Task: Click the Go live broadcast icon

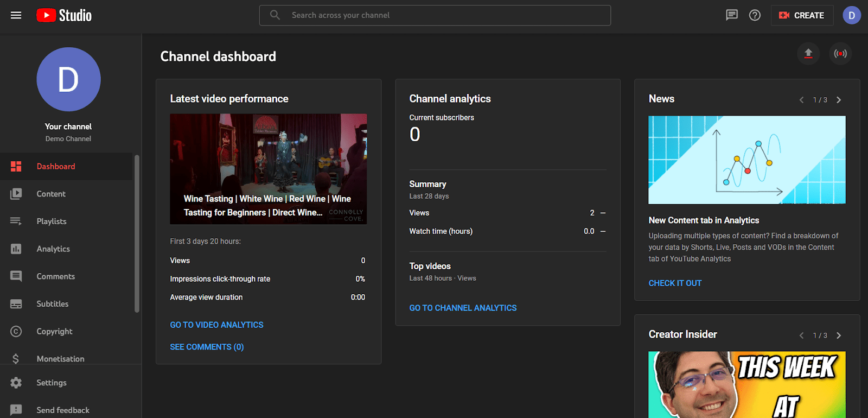Action: coord(840,54)
